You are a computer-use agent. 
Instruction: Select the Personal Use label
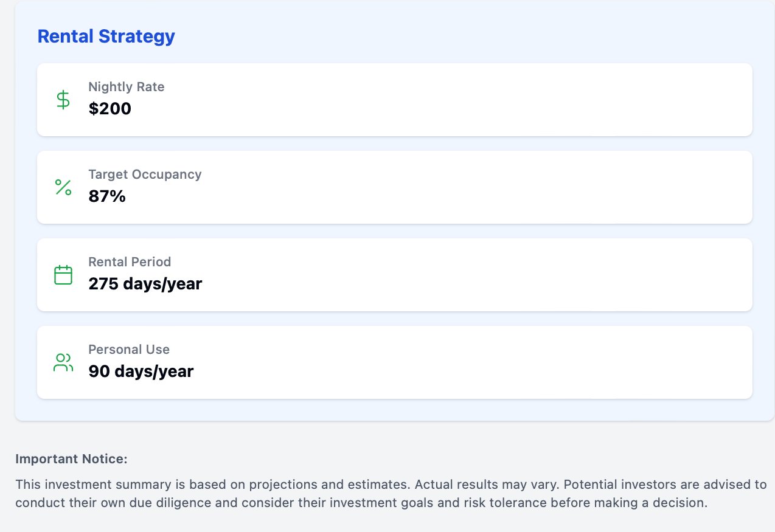(129, 350)
